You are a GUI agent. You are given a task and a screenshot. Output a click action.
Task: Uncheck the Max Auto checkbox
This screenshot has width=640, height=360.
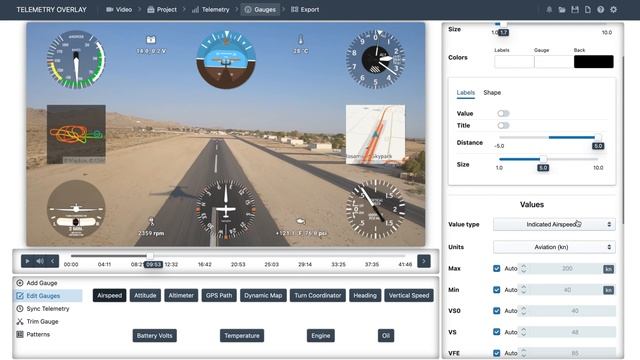point(496,268)
